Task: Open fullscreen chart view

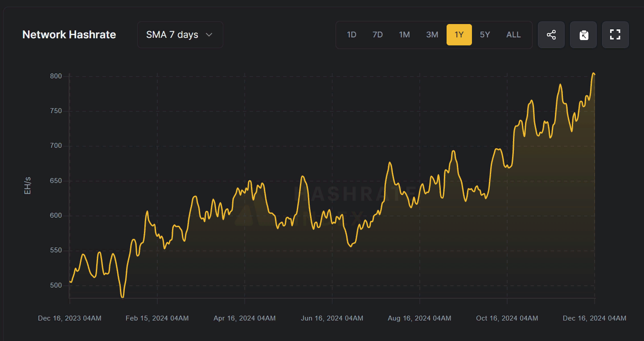Action: 615,35
